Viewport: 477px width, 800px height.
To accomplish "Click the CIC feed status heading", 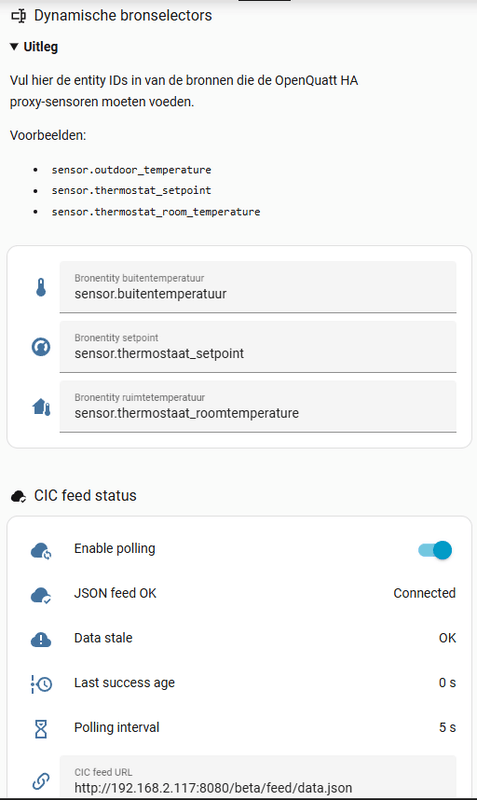I will [x=85, y=495].
